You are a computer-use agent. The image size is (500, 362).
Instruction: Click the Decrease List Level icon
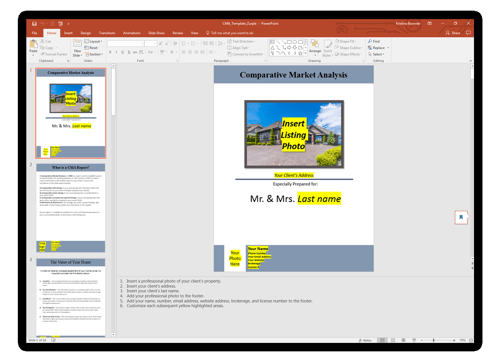[x=205, y=43]
